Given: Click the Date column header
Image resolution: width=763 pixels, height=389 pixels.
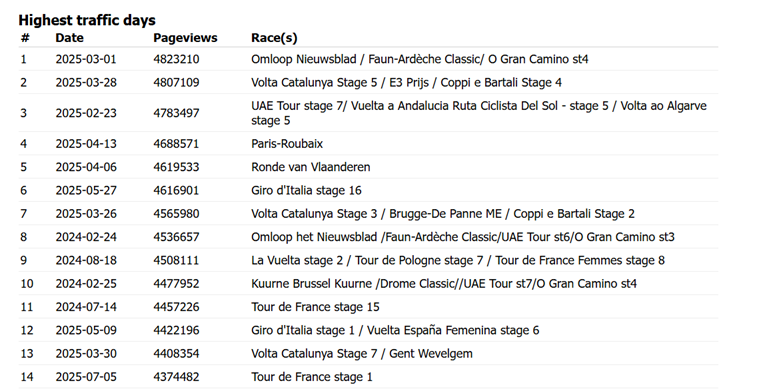Looking at the screenshot, I should click(x=69, y=38).
